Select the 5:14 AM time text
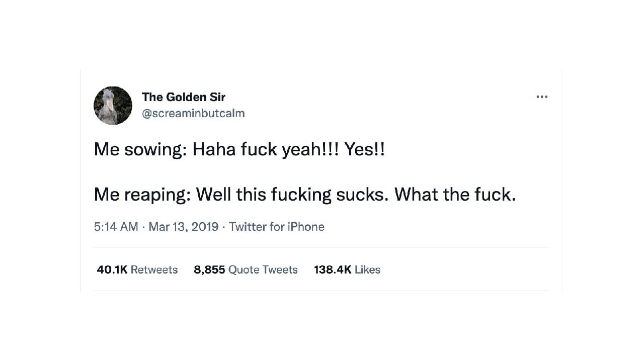This screenshot has width=644, height=362. (x=116, y=227)
